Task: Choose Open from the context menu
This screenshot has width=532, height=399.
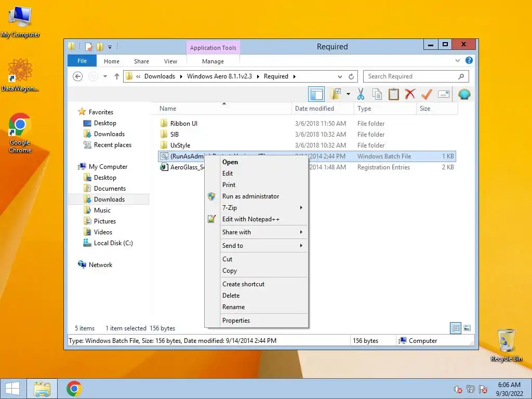Action: click(x=257, y=162)
